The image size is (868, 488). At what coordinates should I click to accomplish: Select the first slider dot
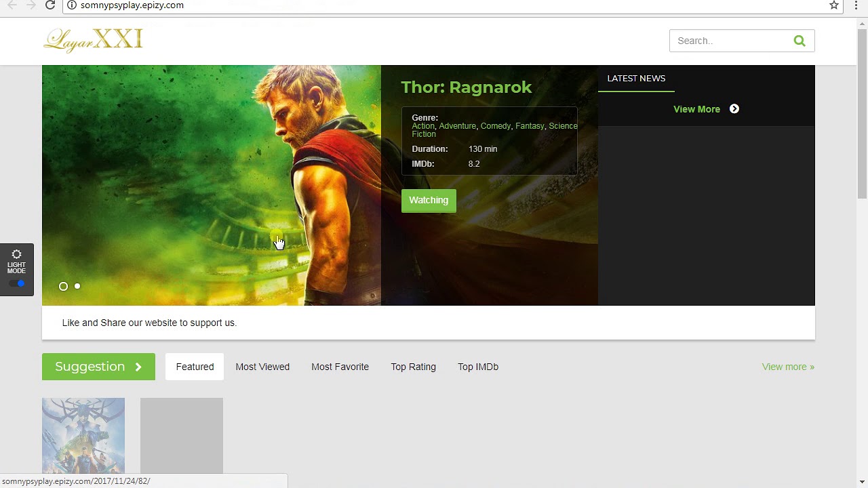[x=63, y=287]
